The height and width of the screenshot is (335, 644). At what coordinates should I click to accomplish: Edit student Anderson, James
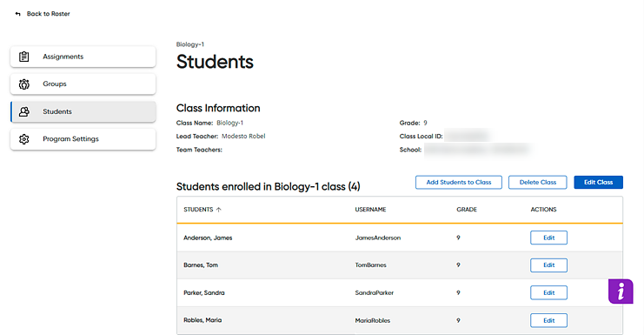coord(548,238)
